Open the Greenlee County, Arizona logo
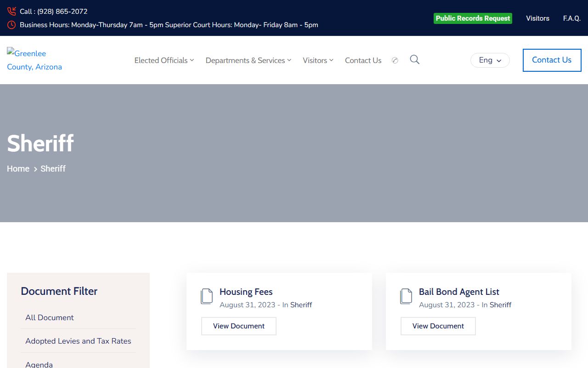 (x=34, y=60)
